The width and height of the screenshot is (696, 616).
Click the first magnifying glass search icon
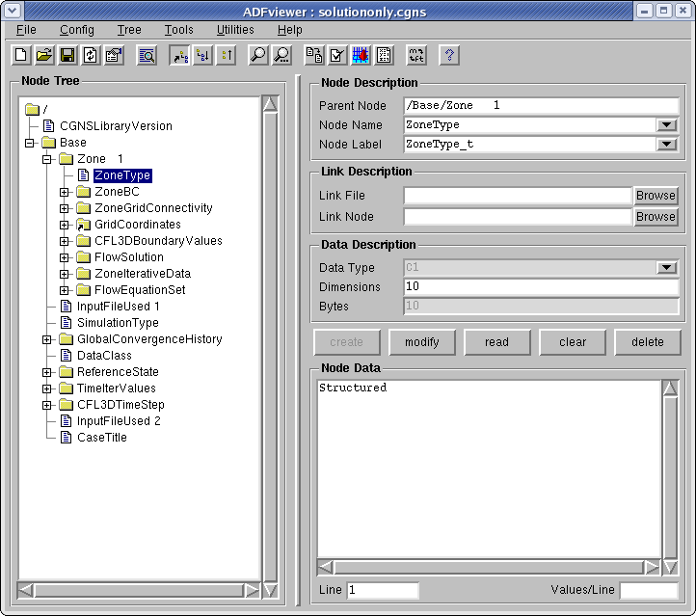click(258, 56)
